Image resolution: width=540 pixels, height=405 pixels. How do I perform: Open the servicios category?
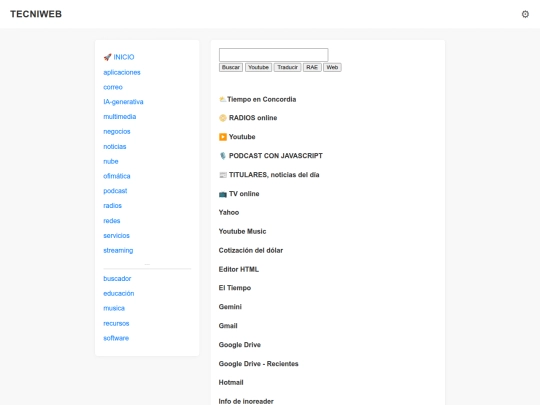[x=116, y=236]
